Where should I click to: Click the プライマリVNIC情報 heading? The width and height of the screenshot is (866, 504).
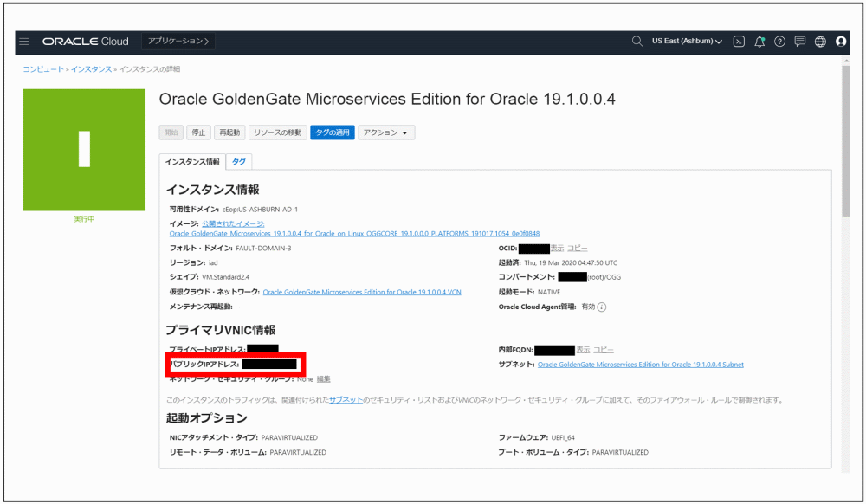click(x=220, y=330)
